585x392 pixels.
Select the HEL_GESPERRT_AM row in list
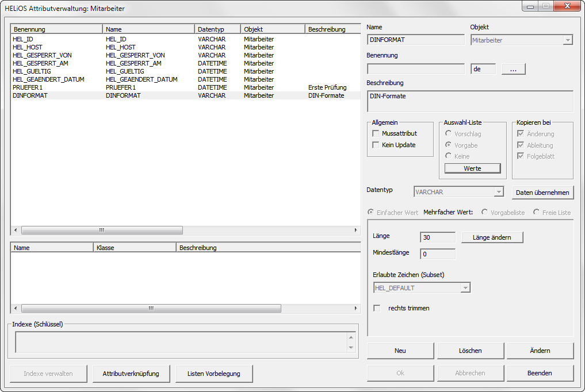click(40, 63)
